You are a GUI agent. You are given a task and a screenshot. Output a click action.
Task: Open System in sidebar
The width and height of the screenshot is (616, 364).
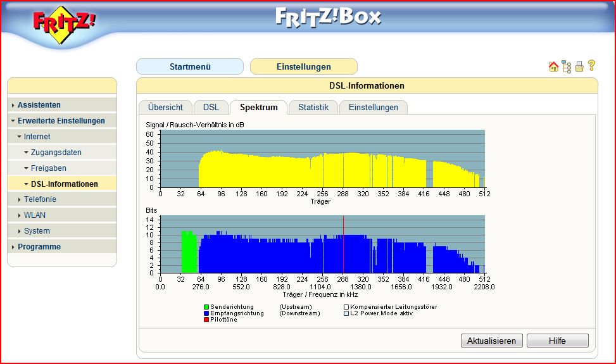coord(37,231)
